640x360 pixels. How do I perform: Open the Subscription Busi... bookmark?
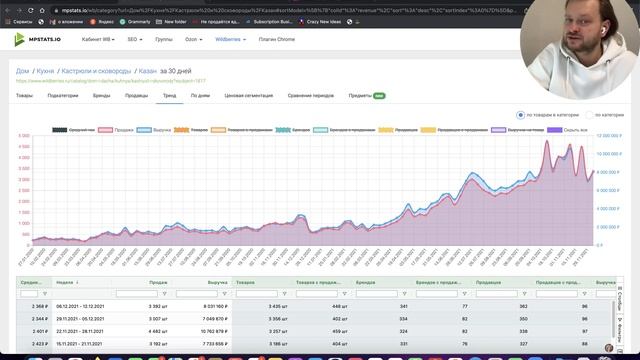(269, 22)
